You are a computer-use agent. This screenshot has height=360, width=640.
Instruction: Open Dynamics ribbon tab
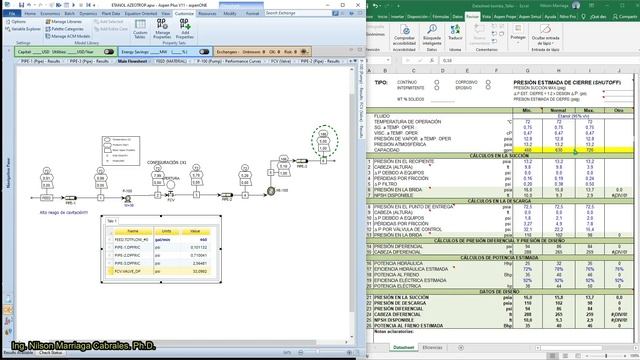coord(88,13)
